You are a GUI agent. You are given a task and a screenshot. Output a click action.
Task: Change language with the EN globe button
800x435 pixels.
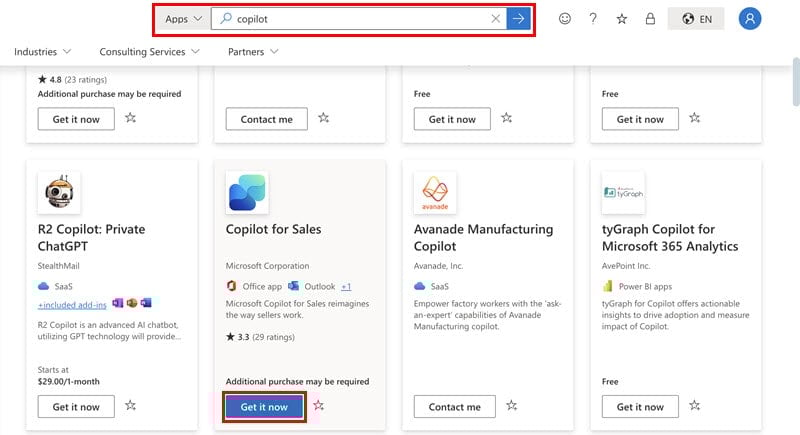click(x=696, y=19)
